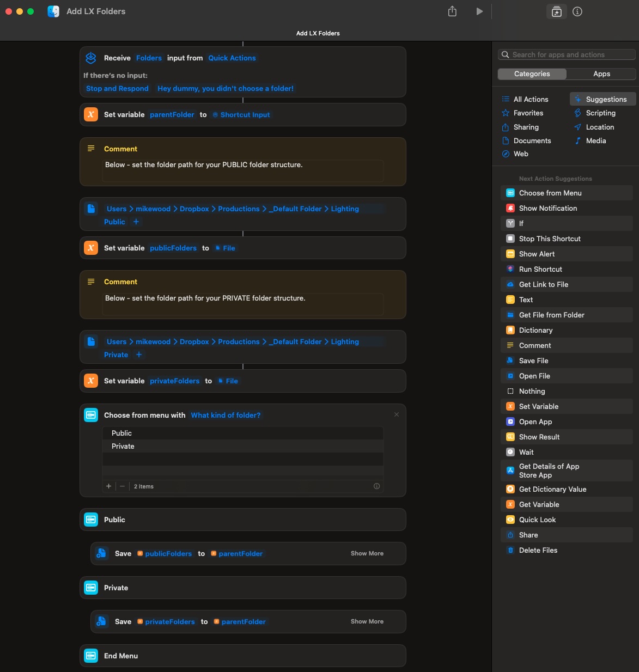
Task: Click the privateFolders variable name in Set variable
Action: tap(174, 381)
